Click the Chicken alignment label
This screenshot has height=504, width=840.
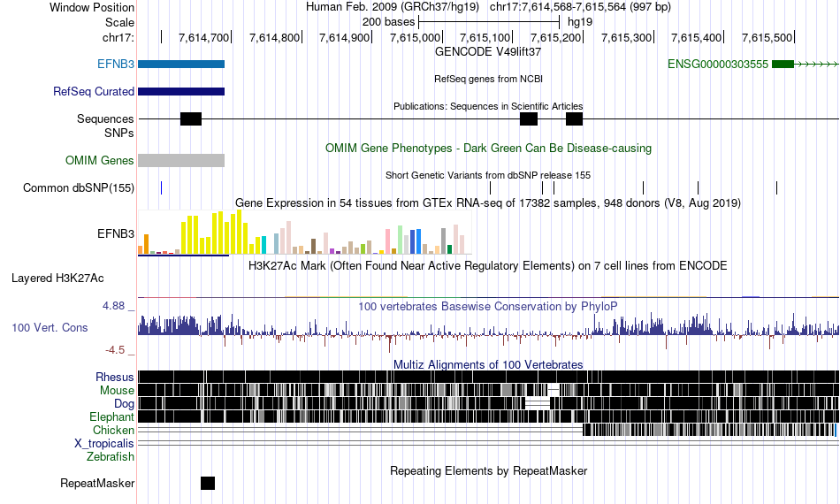[113, 431]
